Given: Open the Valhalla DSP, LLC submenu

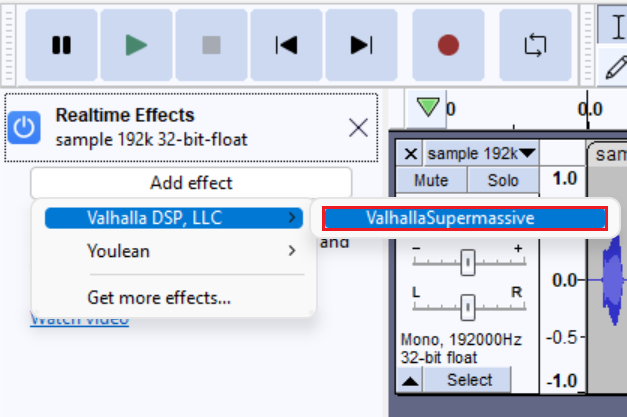Looking at the screenshot, I should tap(174, 218).
